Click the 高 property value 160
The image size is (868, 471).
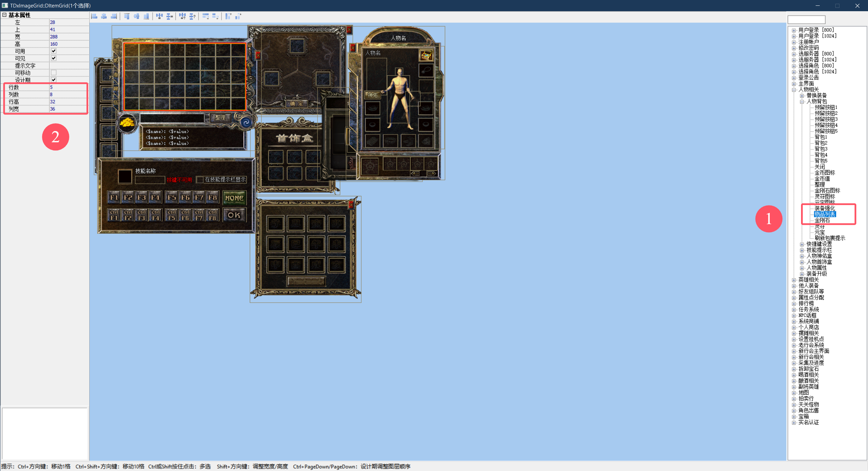point(69,44)
